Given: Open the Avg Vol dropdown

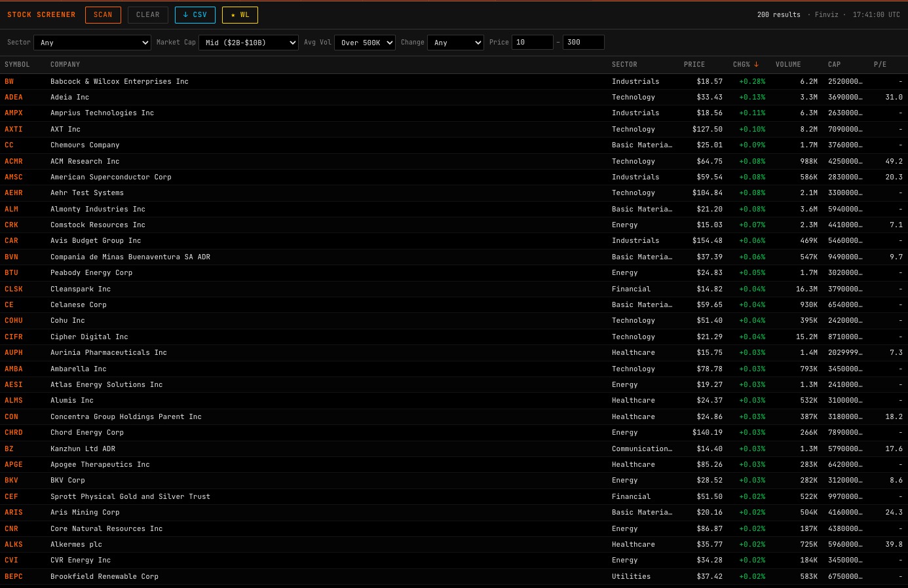Looking at the screenshot, I should coord(365,43).
